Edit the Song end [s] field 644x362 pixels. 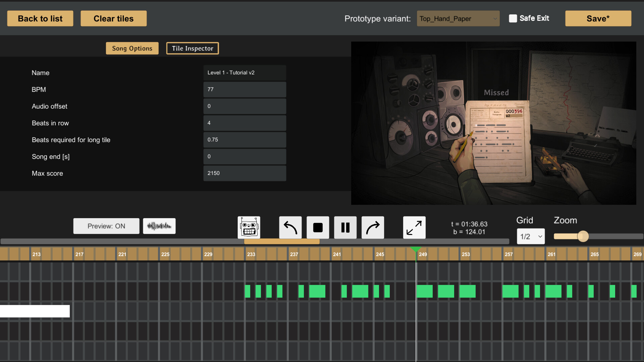[245, 157]
